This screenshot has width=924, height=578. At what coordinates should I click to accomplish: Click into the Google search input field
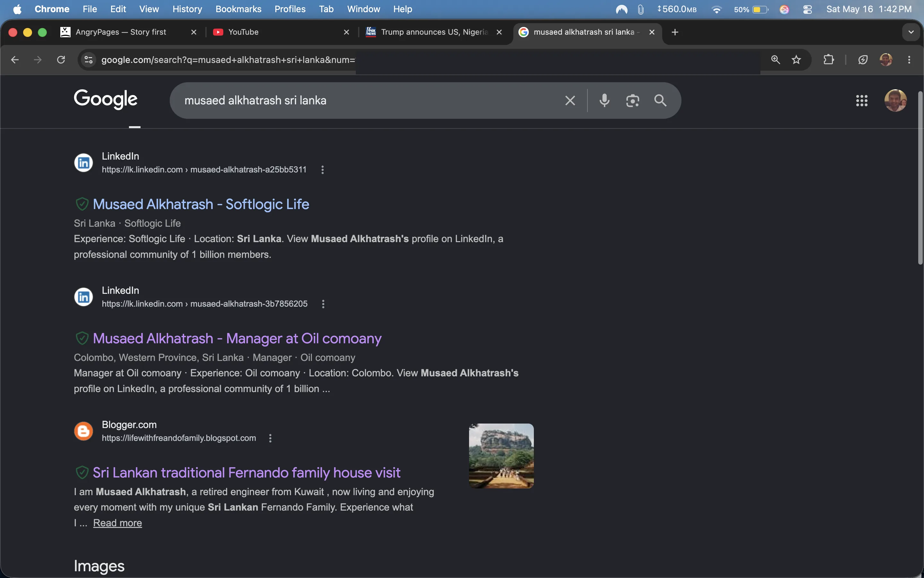pyautogui.click(x=366, y=101)
